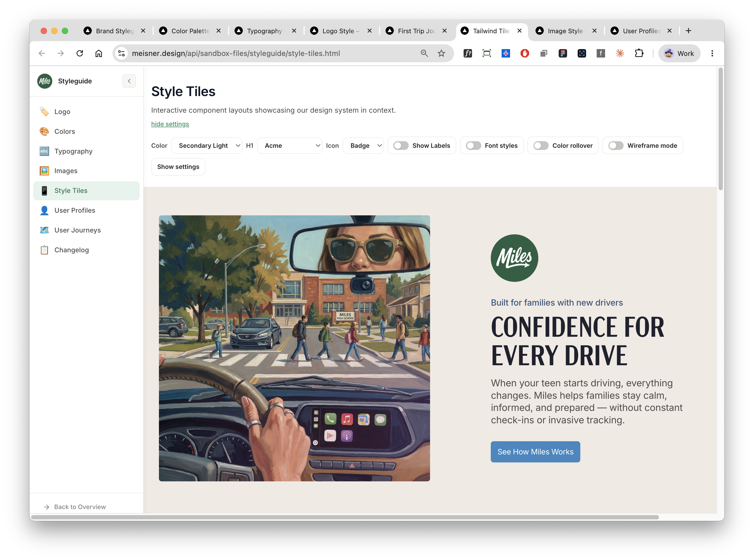Click the gray stacked-windows extension icon

[544, 53]
